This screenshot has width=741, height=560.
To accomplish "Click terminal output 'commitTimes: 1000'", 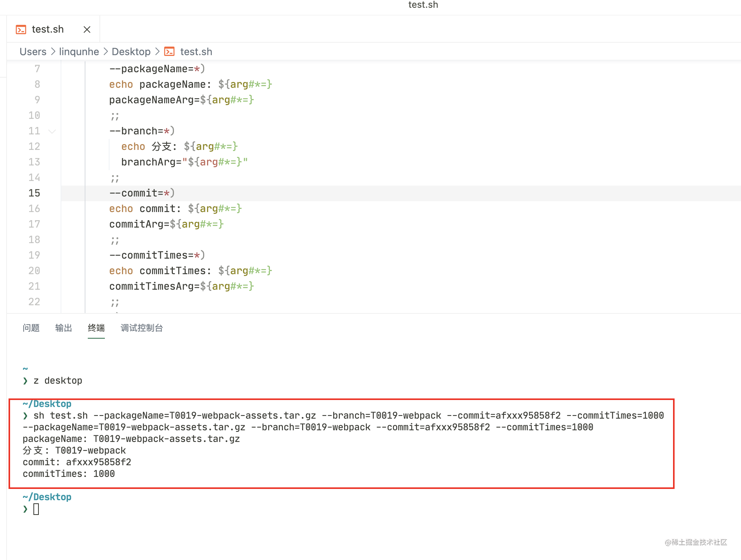I will (x=69, y=474).
